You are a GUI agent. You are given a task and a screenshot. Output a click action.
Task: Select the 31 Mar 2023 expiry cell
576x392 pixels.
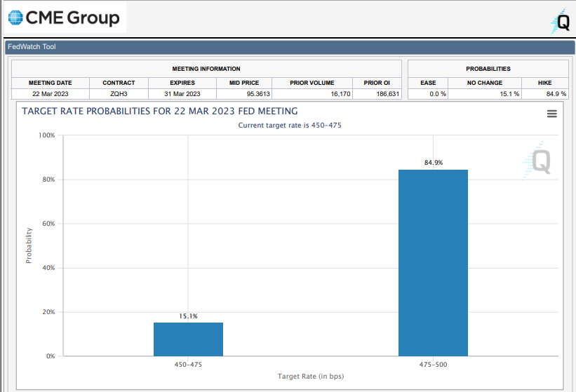tap(182, 94)
